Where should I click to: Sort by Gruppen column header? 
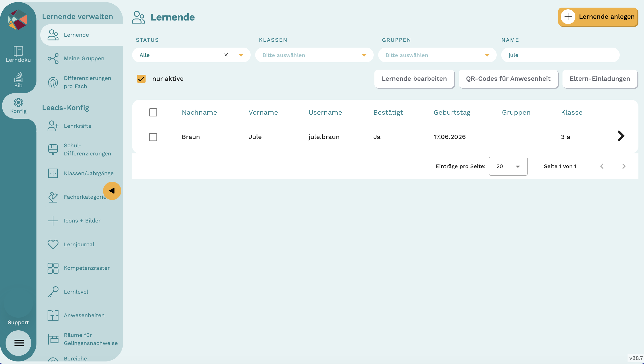(x=516, y=112)
